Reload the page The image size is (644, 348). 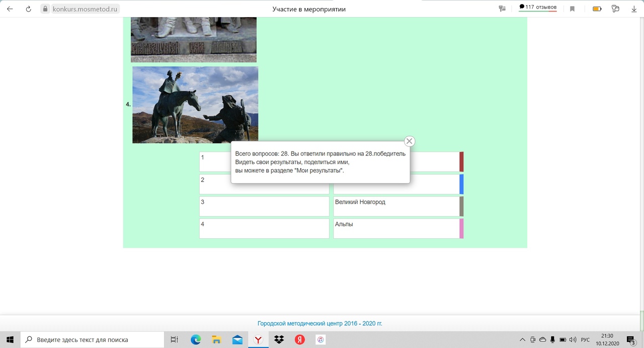(28, 9)
